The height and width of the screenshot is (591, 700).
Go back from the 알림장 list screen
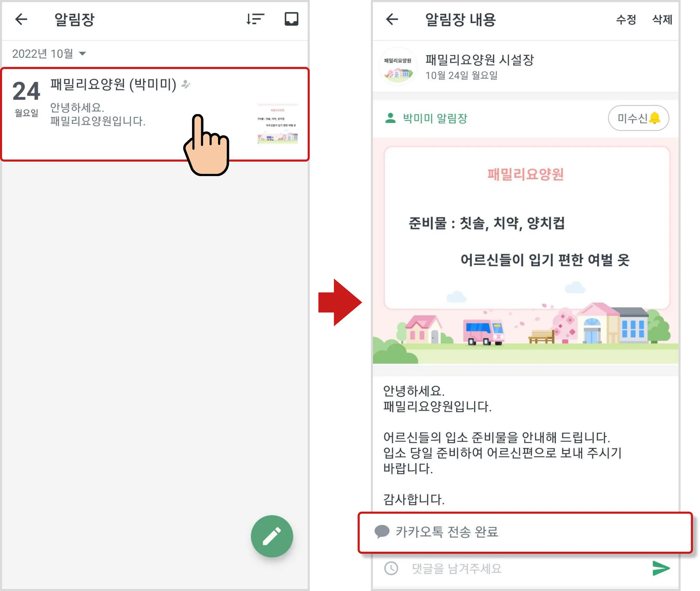21,19
